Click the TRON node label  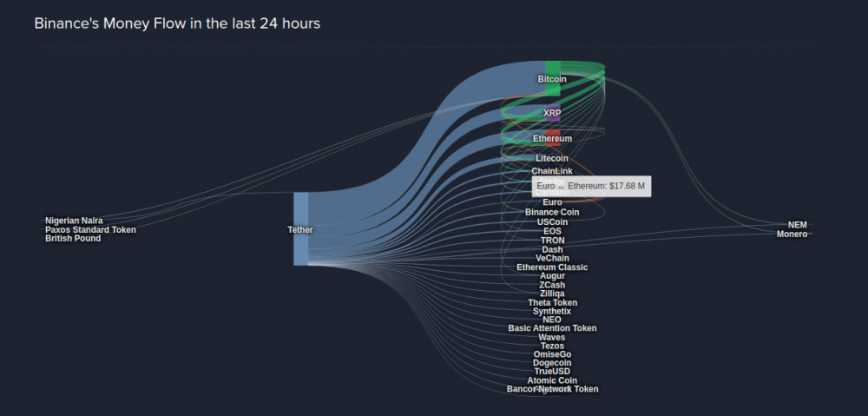pyautogui.click(x=552, y=241)
